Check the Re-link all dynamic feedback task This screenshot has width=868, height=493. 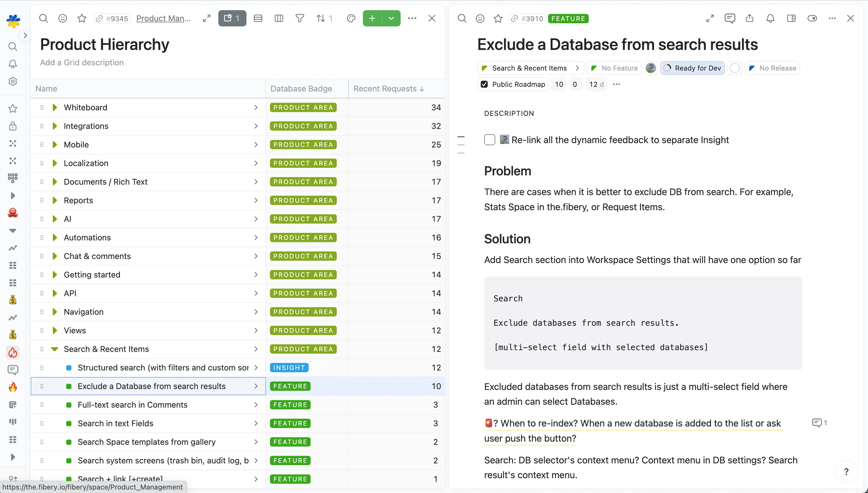(489, 139)
